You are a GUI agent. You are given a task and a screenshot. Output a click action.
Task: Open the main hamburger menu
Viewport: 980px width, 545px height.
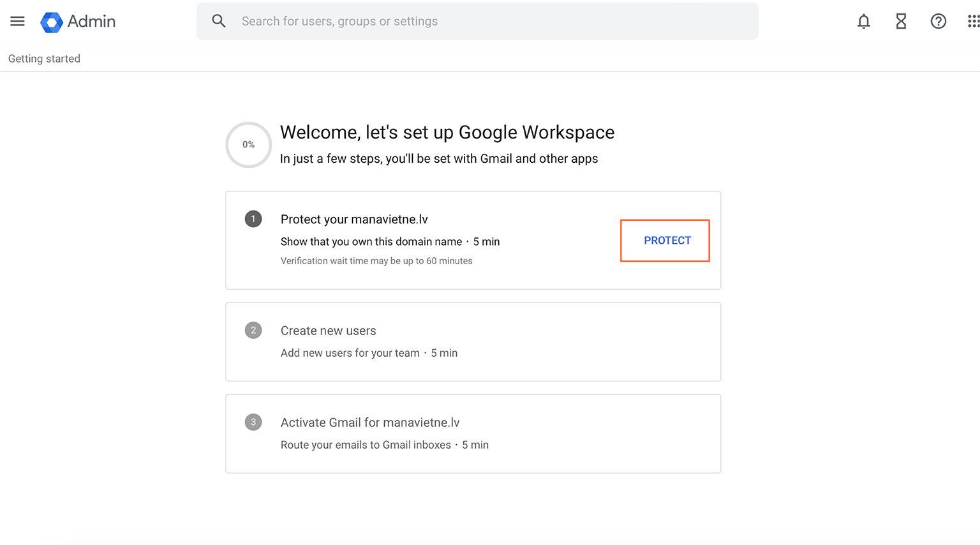pyautogui.click(x=17, y=21)
